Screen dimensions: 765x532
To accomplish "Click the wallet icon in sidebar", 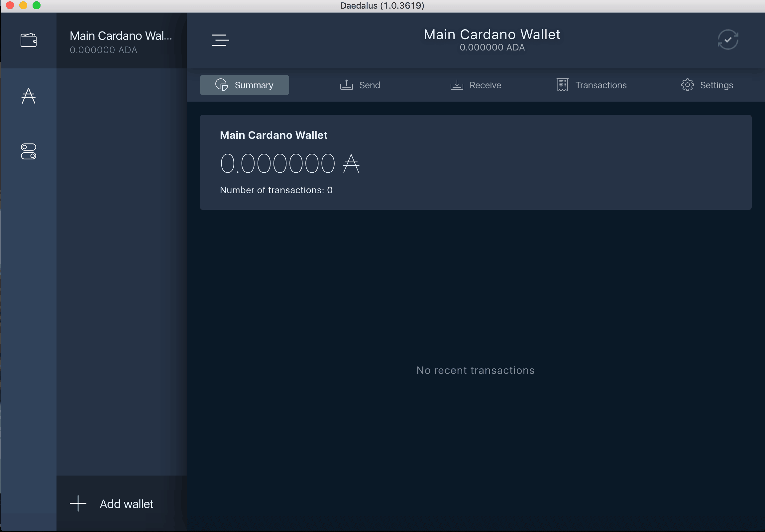I will [x=29, y=40].
